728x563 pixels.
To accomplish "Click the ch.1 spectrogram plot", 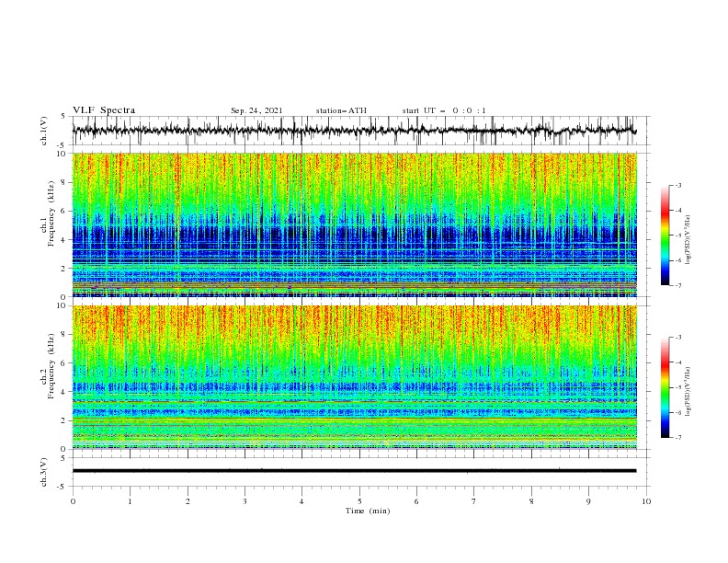I will [354, 224].
